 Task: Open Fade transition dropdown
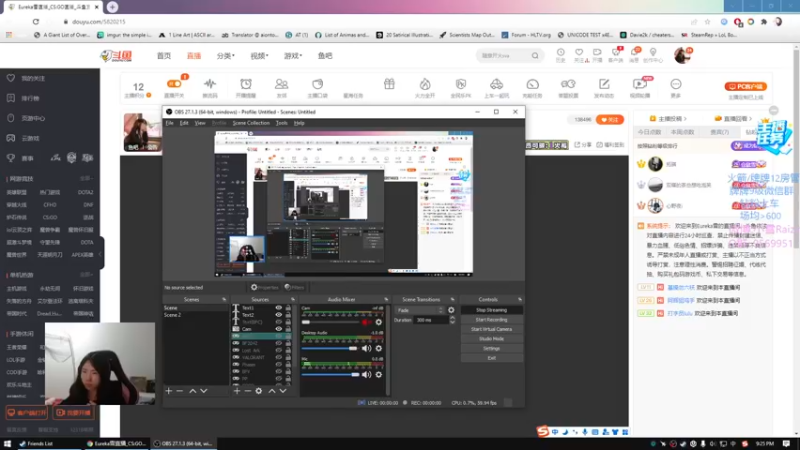click(x=420, y=310)
